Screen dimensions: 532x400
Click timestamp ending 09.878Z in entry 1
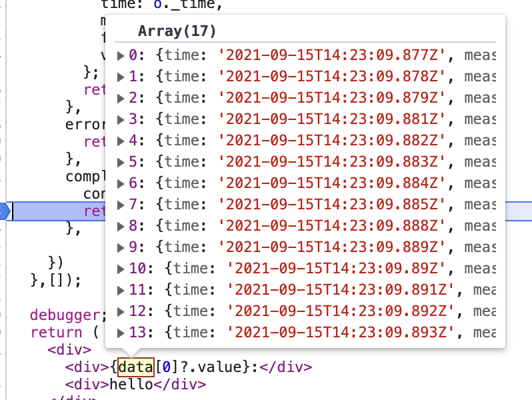pyautogui.click(x=332, y=77)
